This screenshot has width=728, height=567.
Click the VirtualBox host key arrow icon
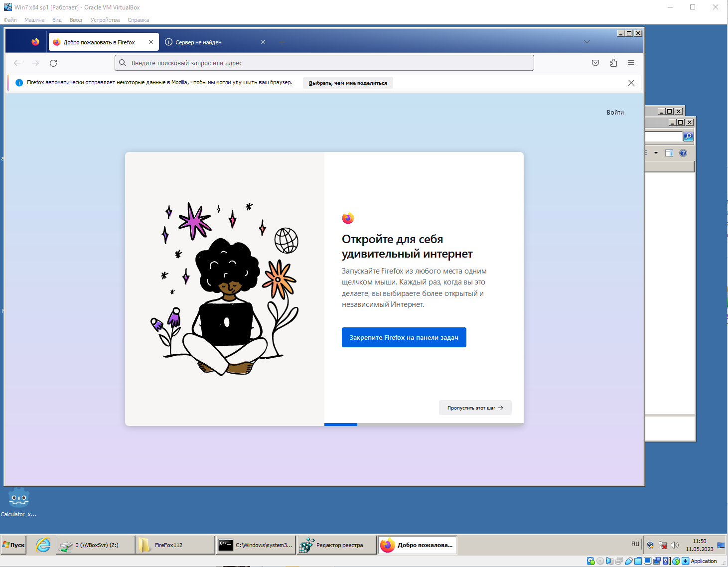tap(686, 561)
